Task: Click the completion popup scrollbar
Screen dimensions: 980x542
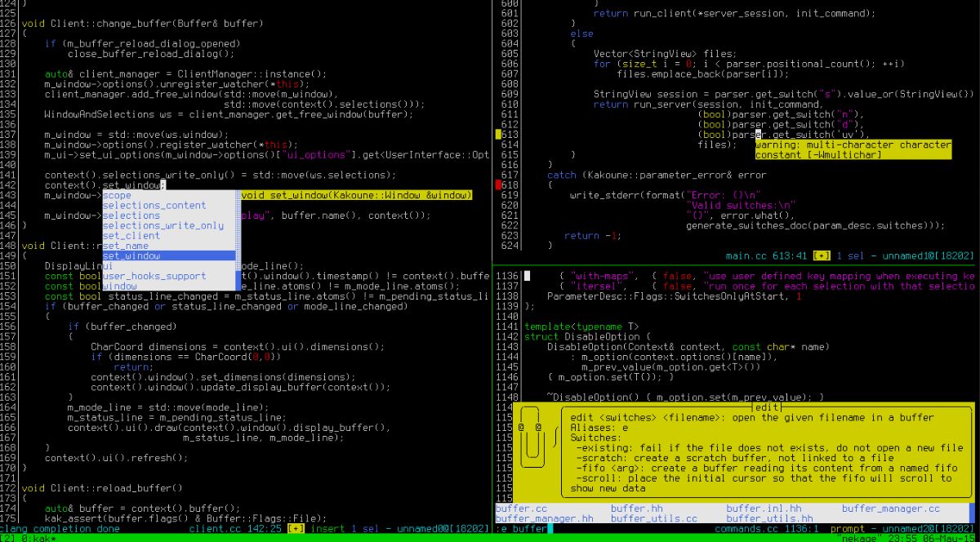Action: coord(238,240)
